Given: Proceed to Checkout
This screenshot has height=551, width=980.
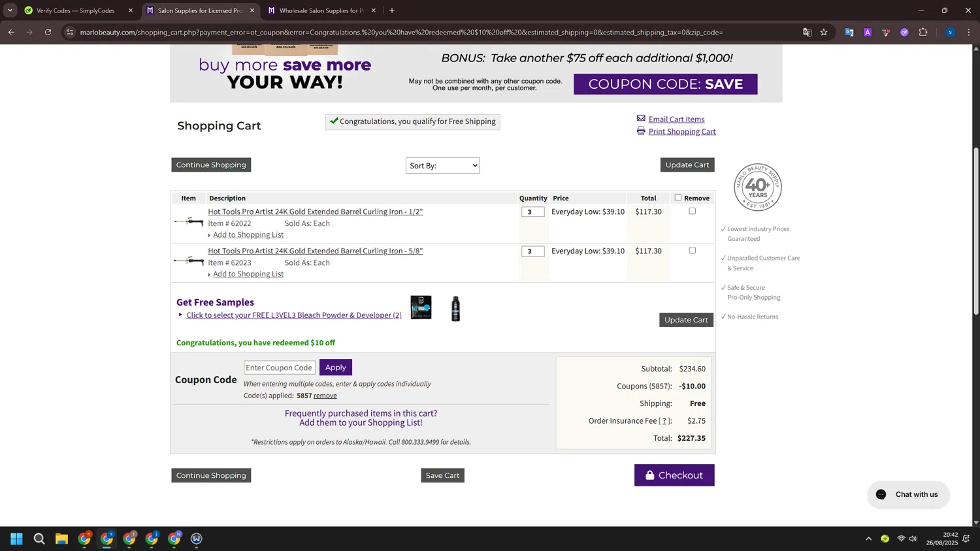Looking at the screenshot, I should [674, 475].
